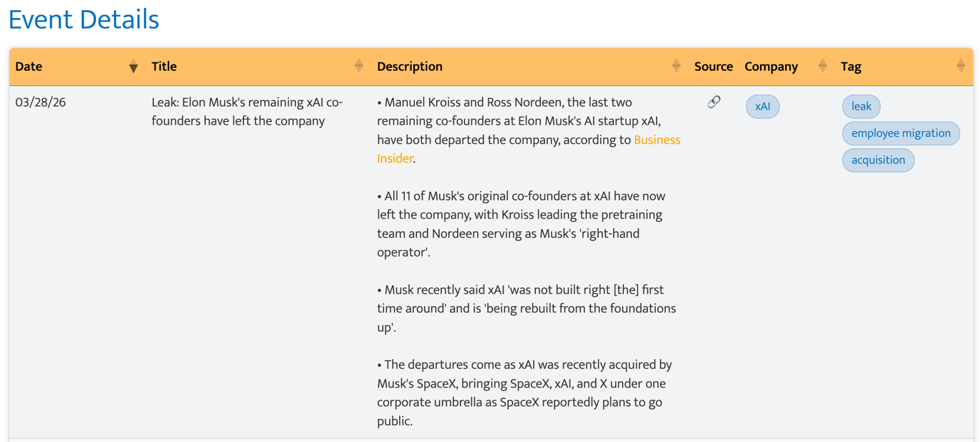Click the Title column sort arrows icon
Screen dimensions: 980x442
pos(359,67)
